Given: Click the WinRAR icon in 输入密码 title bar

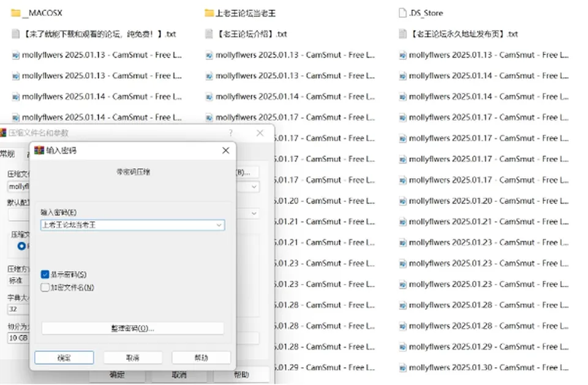Looking at the screenshot, I should point(39,151).
